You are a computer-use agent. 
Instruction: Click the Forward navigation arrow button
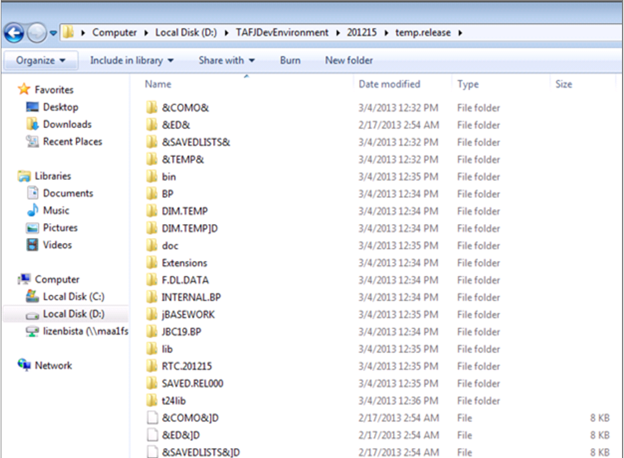click(38, 32)
